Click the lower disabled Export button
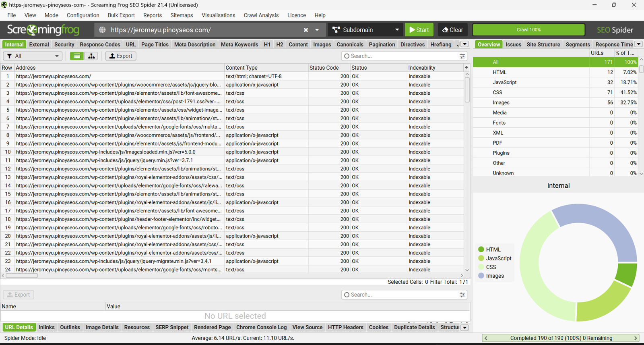Screen dimensions: 644x345 coord(19,295)
